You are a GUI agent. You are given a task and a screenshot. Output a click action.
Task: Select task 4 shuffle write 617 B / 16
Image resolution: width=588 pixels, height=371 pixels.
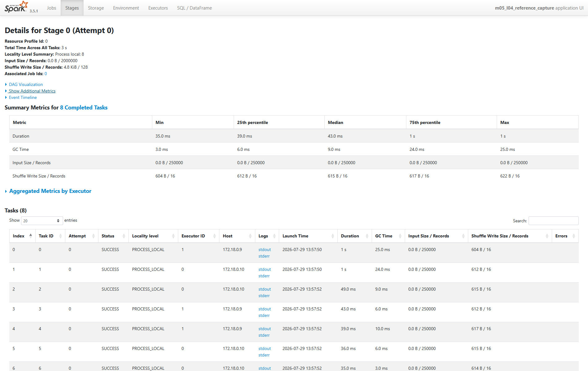click(x=481, y=329)
